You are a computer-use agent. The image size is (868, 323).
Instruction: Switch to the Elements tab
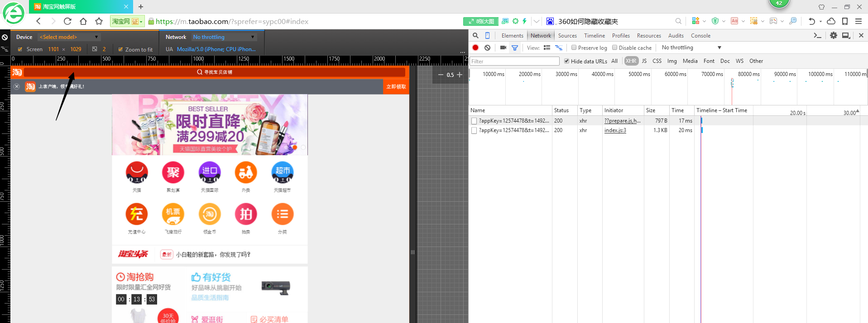[x=512, y=36]
